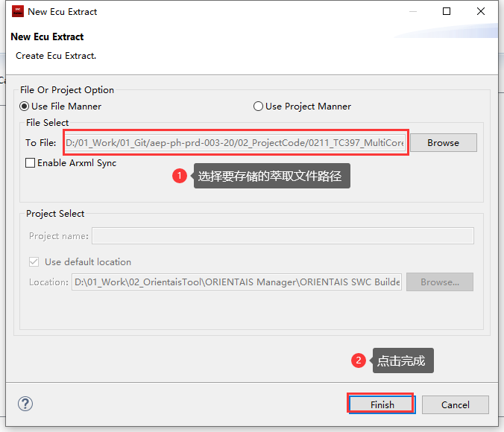Enable the Arxml Sync checkbox
The image size is (504, 432).
pos(31,163)
